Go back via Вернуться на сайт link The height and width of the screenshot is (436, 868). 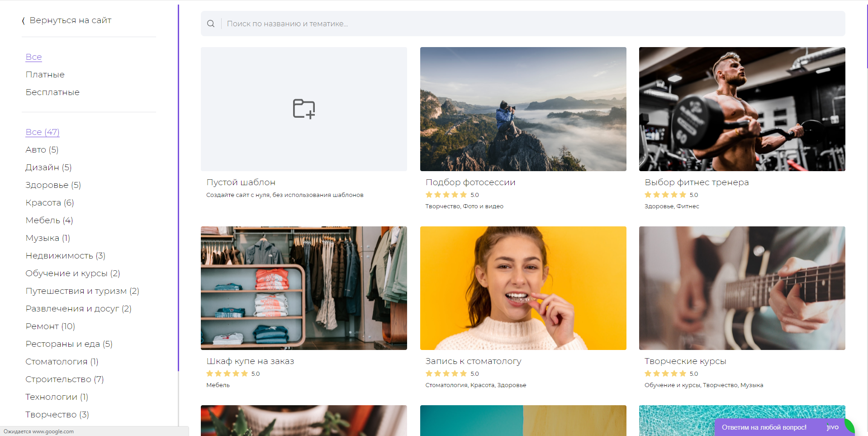point(70,20)
